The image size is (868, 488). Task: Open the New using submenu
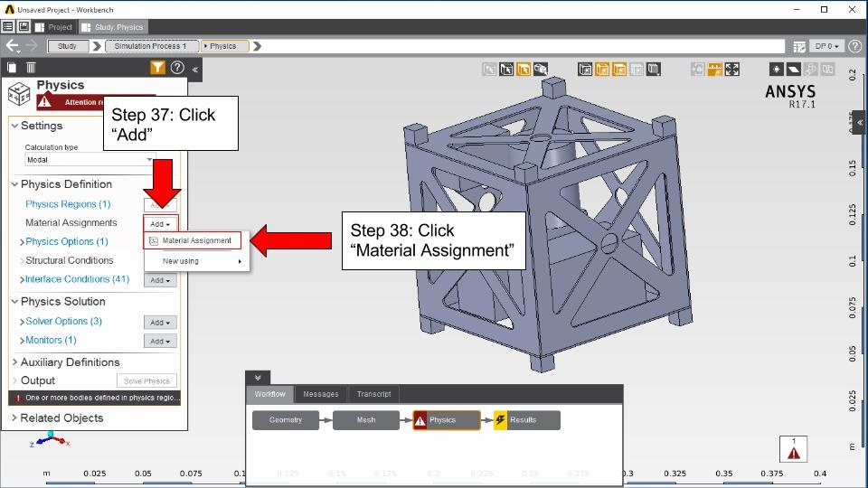click(196, 261)
